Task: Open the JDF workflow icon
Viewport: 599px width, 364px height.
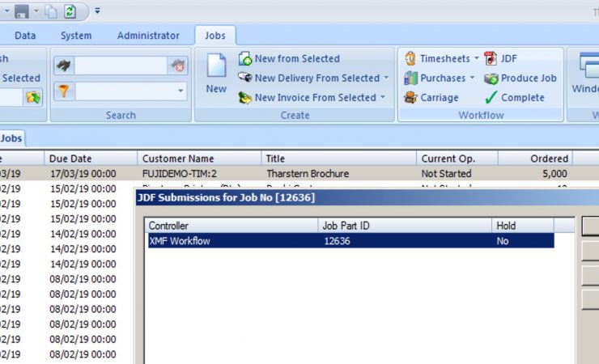Action: pyautogui.click(x=491, y=59)
